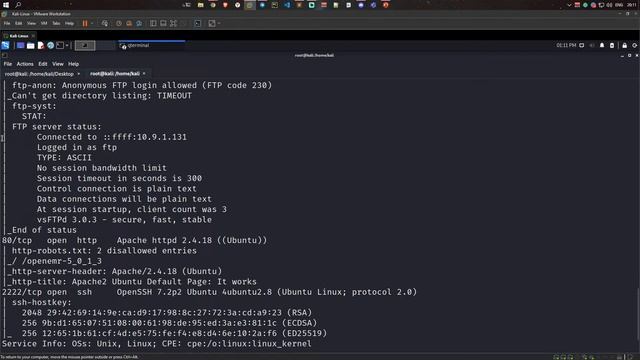640x360 pixels.
Task: Launch a terminal from the Kali panel
Action: [x=60, y=46]
